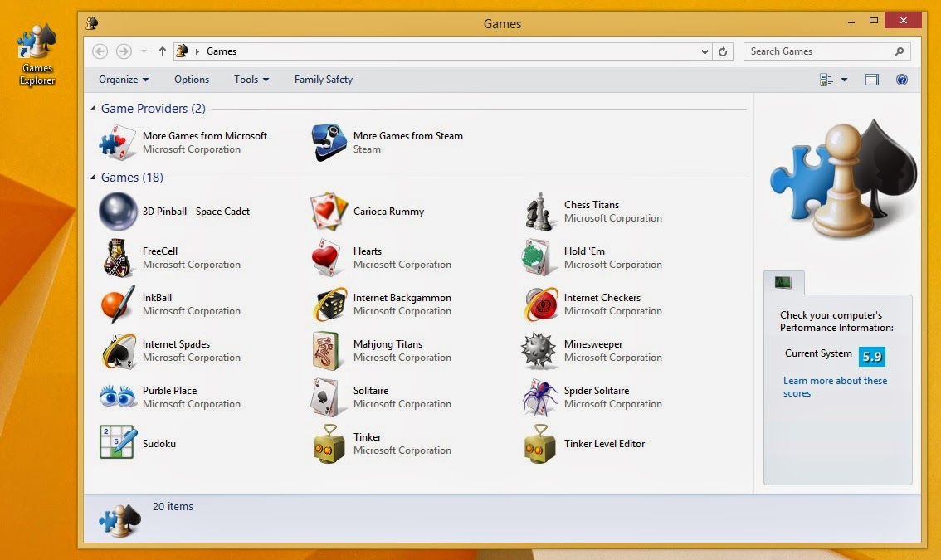Click the Options menu item
This screenshot has width=941, height=560.
(x=192, y=80)
